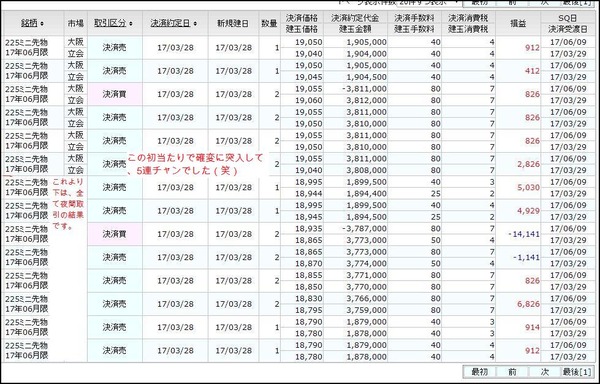
Task: Click the amount 1,894,500
Action: tap(367, 217)
